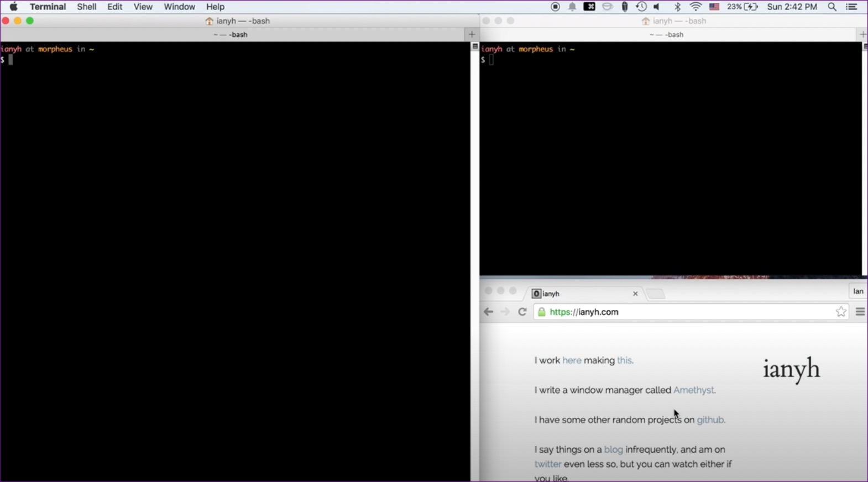The image size is (868, 482).
Task: Click the US flag input source icon
Action: (714, 7)
